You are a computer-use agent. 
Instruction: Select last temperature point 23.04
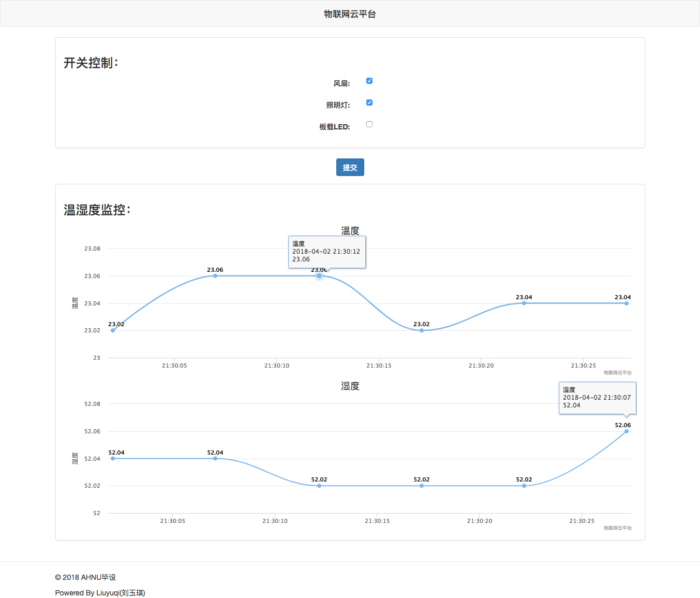627,303
